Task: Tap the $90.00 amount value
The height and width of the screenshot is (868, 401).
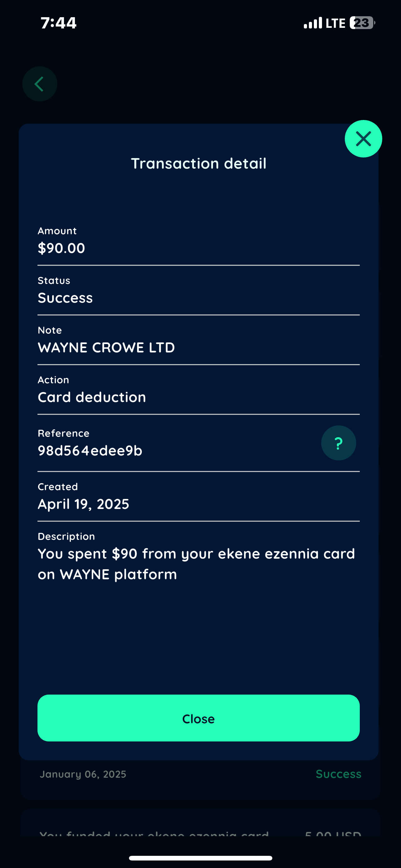Action: [x=61, y=248]
